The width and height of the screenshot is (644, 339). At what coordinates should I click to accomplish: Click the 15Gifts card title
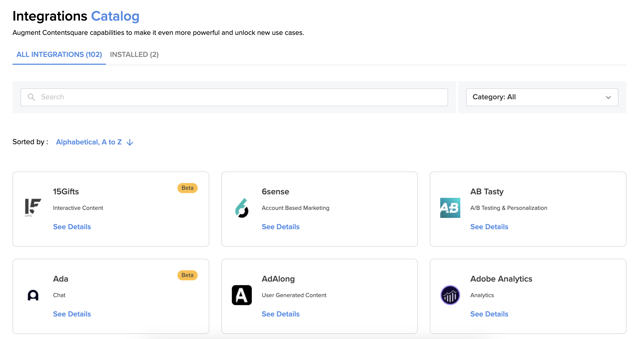tap(66, 192)
